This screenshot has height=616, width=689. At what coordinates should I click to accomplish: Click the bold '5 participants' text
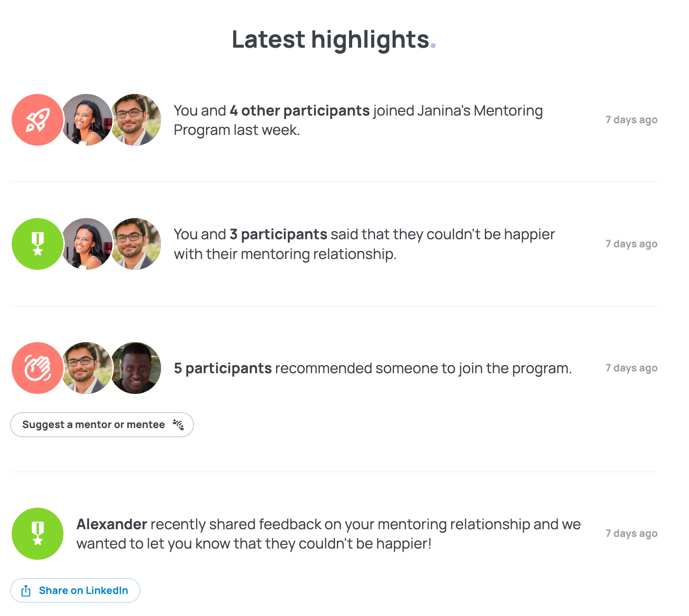(x=223, y=368)
